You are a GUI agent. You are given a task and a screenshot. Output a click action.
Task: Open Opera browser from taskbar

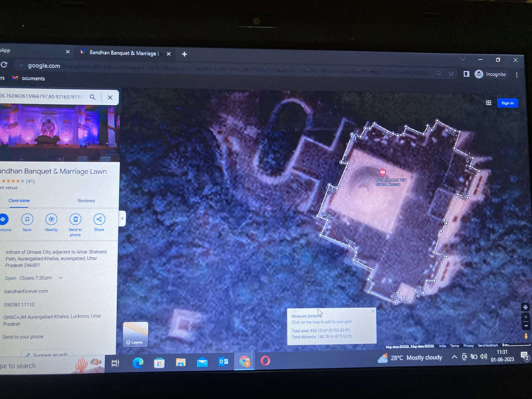pyautogui.click(x=265, y=361)
